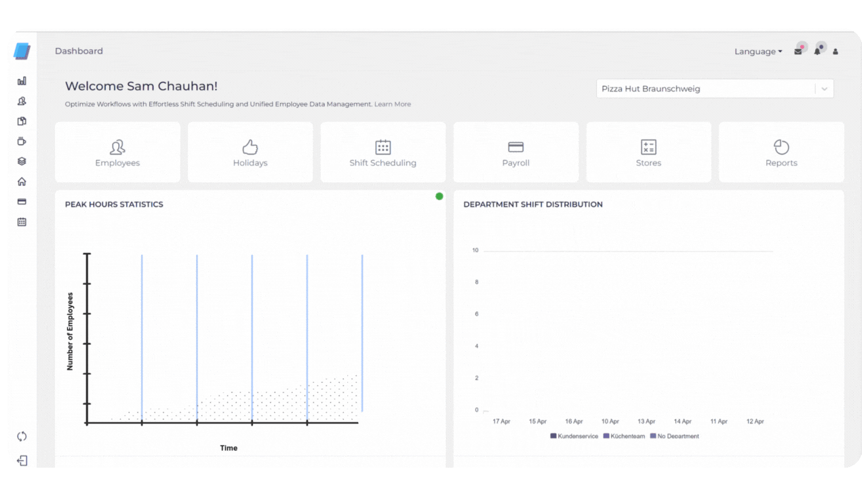Click the user profile icon
This screenshot has height=488, width=868.
pos(835,52)
